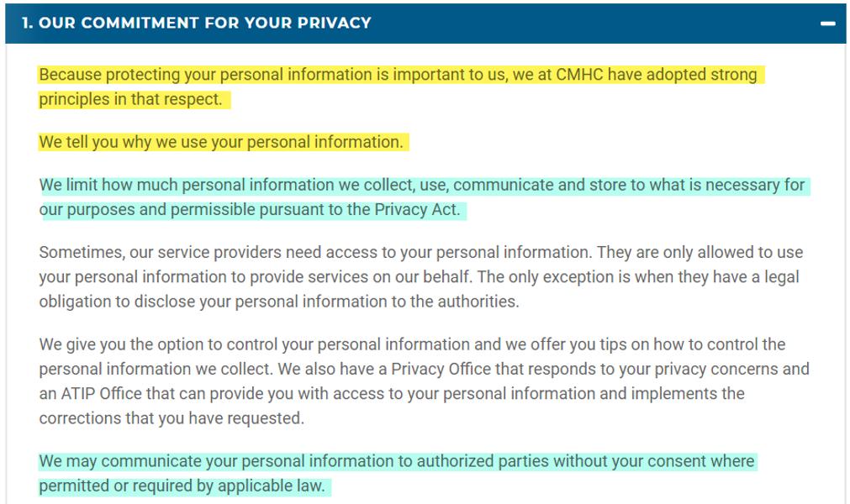Click the words "principles in that respect"
This screenshot has height=504, width=850.
[x=130, y=99]
